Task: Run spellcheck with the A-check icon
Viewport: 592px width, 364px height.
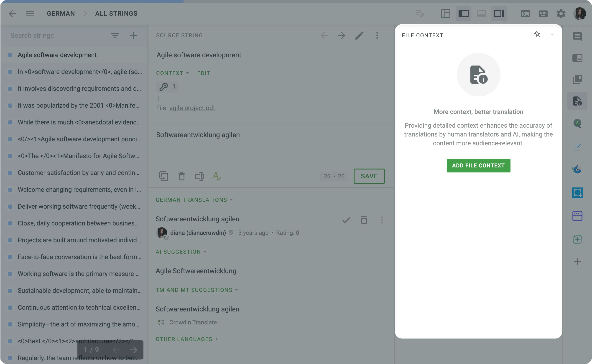Action: 217,176
